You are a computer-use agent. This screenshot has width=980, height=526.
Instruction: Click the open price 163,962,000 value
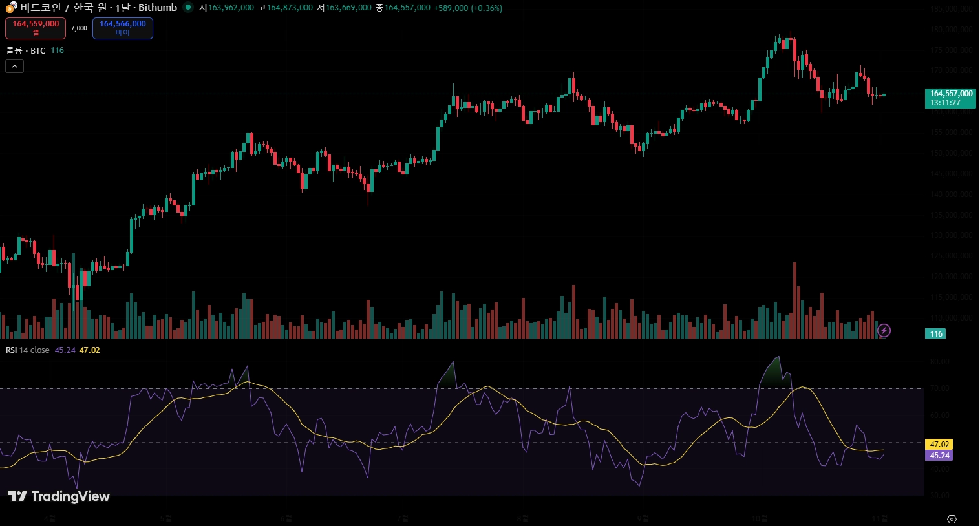[x=231, y=8]
